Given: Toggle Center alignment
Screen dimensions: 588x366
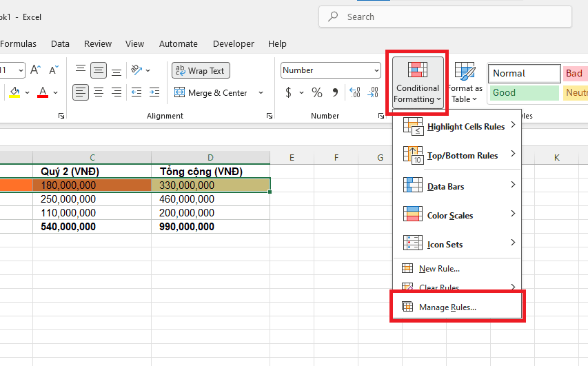Looking at the screenshot, I should click(x=99, y=92).
